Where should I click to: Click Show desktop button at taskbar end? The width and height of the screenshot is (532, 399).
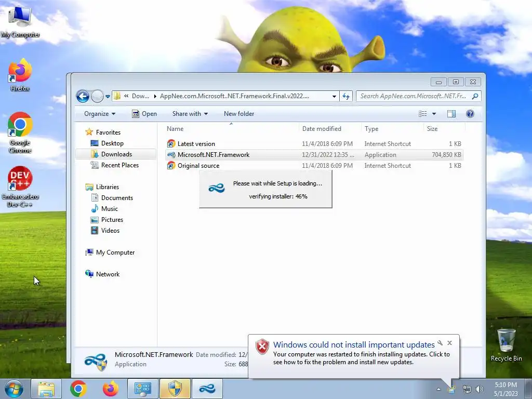(x=528, y=389)
